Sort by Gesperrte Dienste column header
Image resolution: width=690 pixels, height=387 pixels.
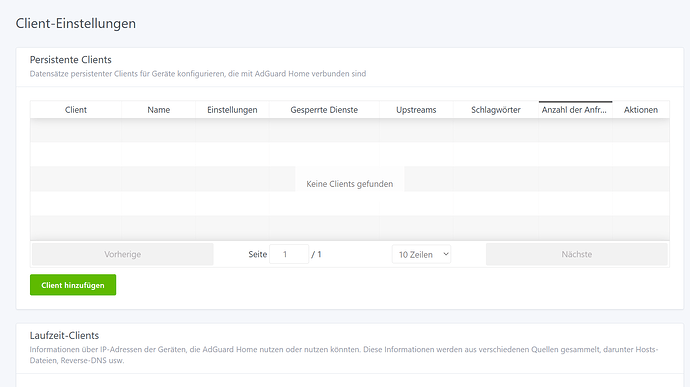tap(324, 110)
